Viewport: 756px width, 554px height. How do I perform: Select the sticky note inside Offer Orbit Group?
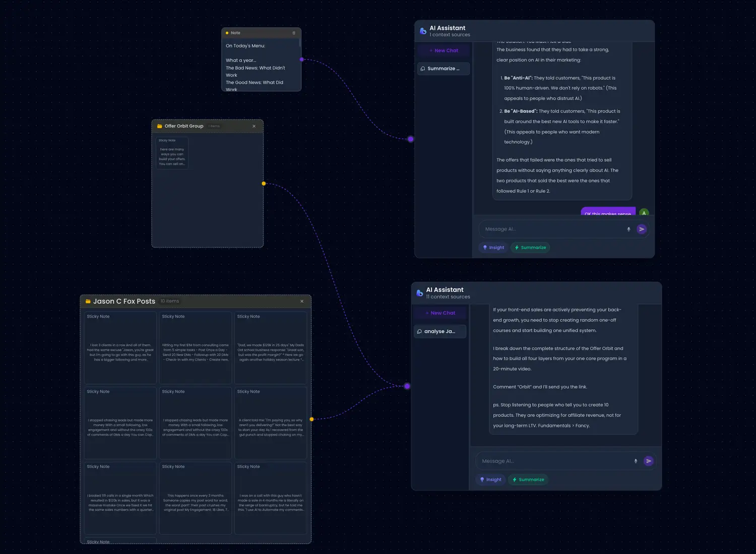coord(172,153)
